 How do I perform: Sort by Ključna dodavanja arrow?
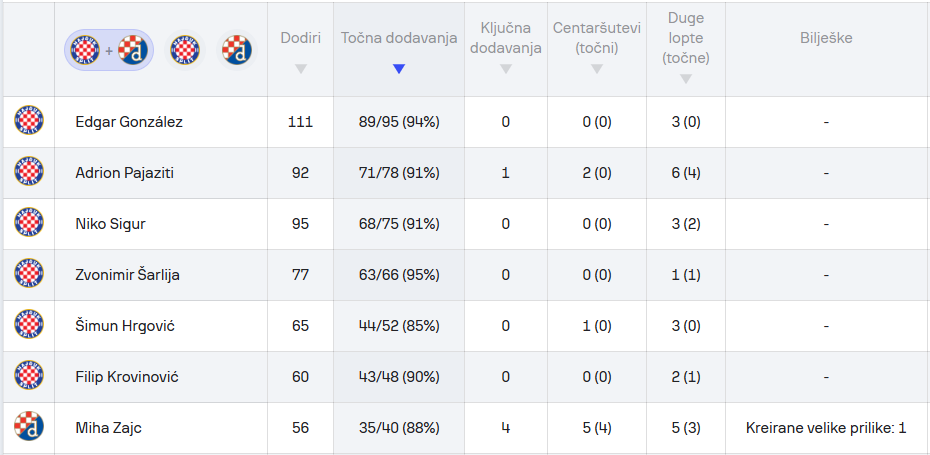point(505,69)
